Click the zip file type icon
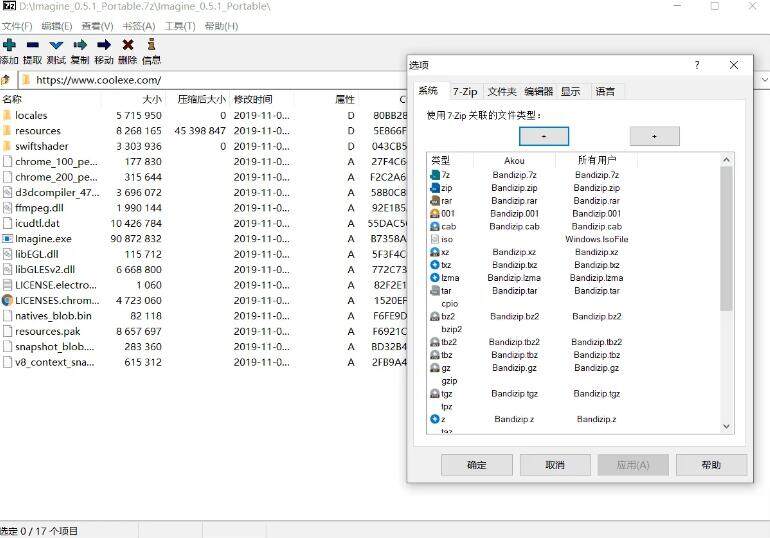Screen dimensions: 770x538 pos(435,188)
